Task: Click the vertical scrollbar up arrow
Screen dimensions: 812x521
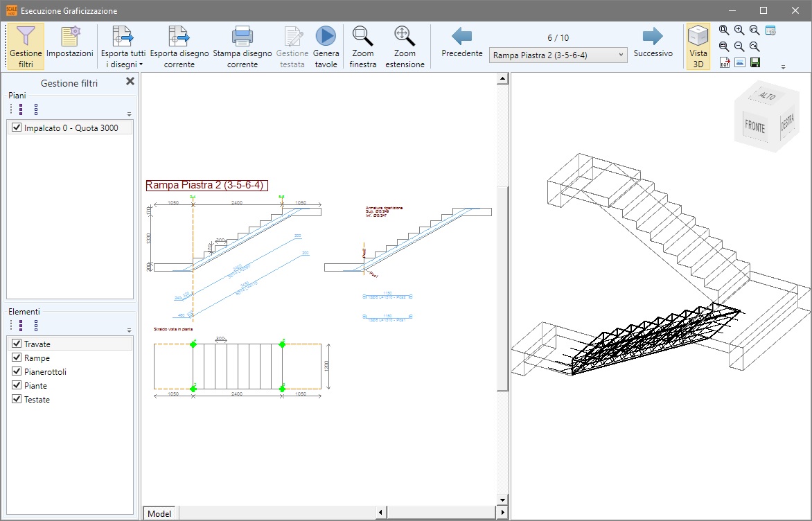Action: coord(502,79)
